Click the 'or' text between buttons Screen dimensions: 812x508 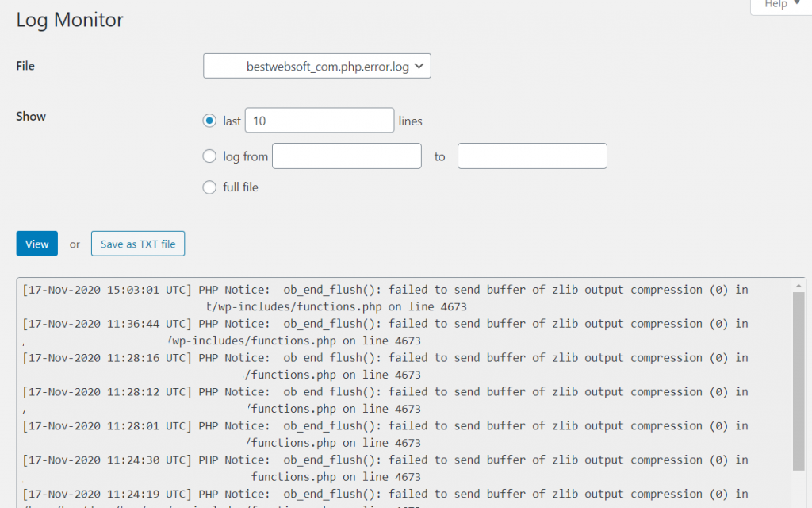pyautogui.click(x=74, y=244)
